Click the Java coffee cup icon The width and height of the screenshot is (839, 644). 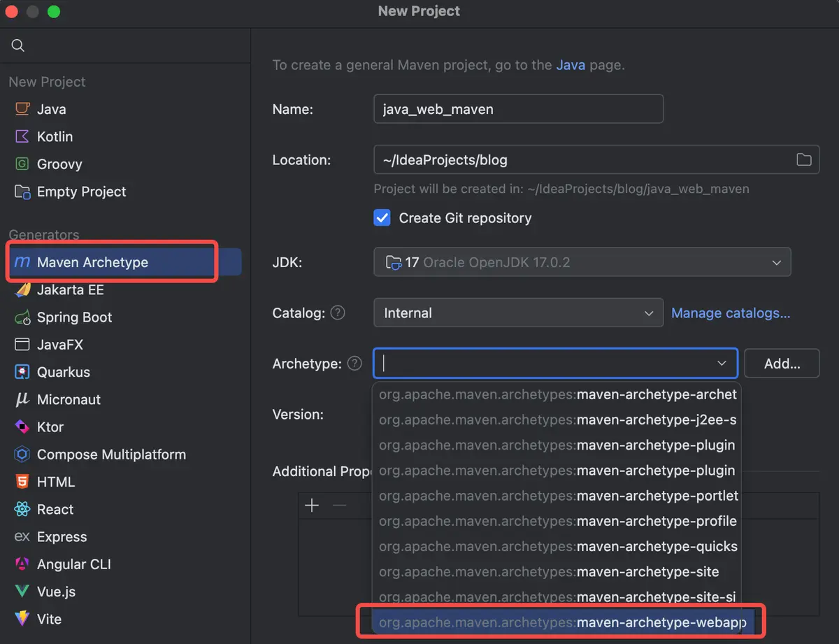tap(22, 109)
